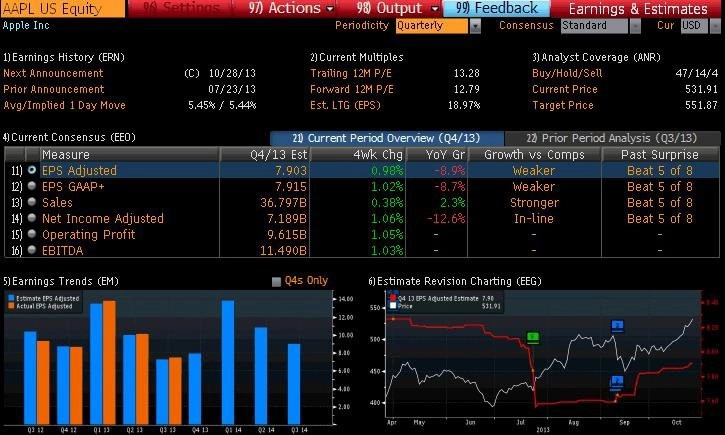This screenshot has height=435, width=725.
Task: Expand the Actions menu arrow
Action: coord(330,9)
